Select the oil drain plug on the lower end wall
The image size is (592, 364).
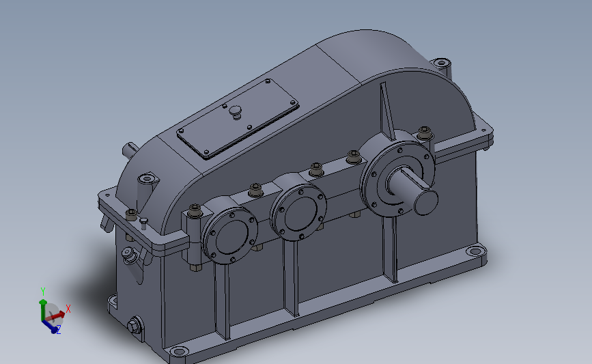135,326
